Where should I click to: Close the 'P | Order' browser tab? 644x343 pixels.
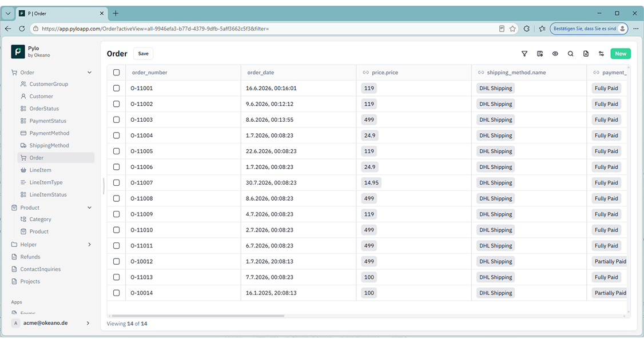102,14
